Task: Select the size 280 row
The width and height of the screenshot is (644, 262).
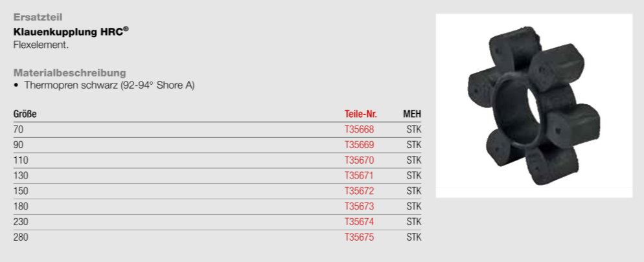Action: 217,237
